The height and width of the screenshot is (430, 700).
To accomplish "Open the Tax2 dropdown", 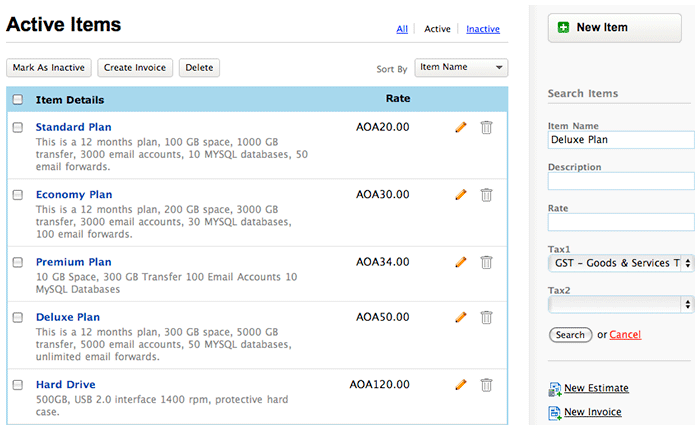I will [620, 304].
